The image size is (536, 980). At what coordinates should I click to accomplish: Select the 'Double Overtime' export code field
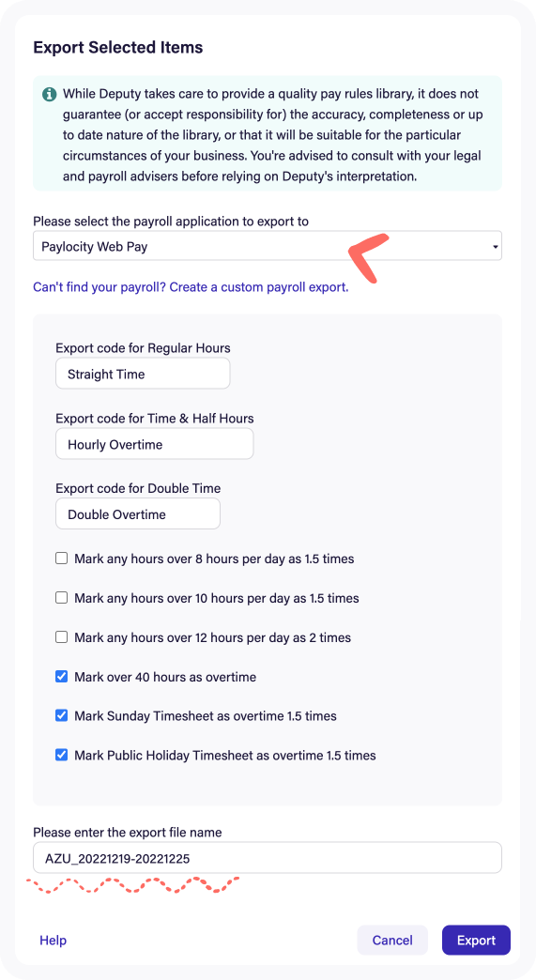point(137,514)
